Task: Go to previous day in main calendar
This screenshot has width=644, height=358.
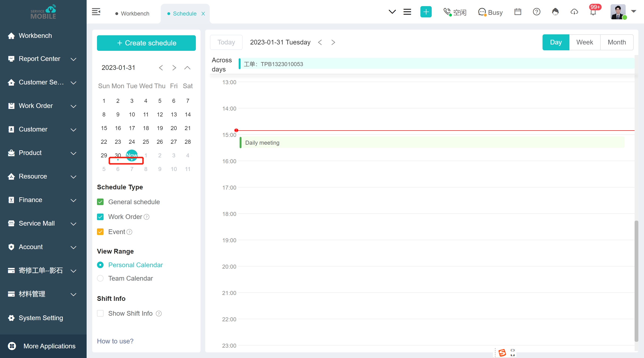Action: click(320, 42)
